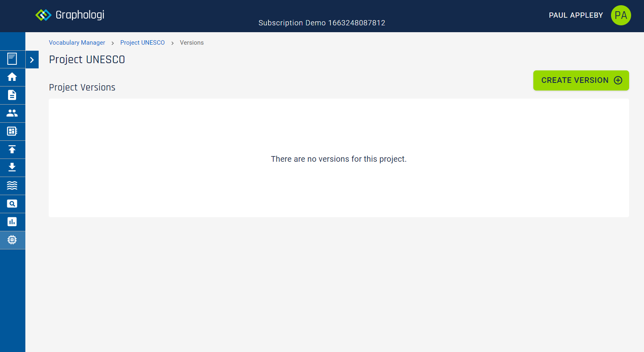Open the bar chart sidebar icon
This screenshot has width=644, height=352.
pyautogui.click(x=12, y=222)
